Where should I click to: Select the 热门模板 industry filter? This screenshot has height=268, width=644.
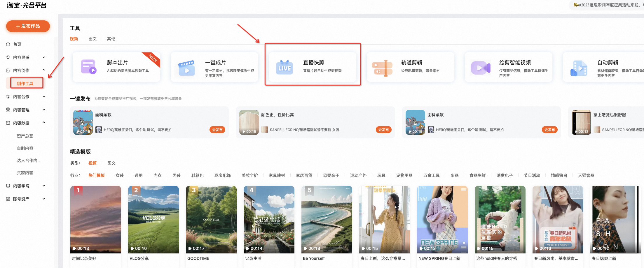[97, 175]
